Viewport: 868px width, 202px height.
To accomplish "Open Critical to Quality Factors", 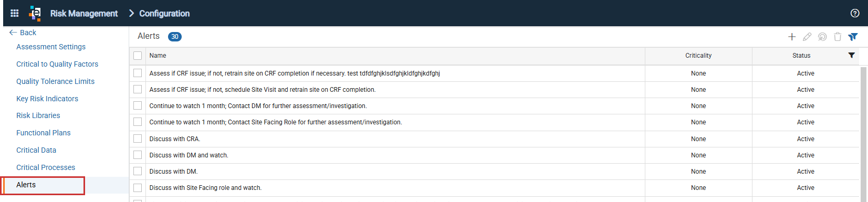I will (57, 64).
